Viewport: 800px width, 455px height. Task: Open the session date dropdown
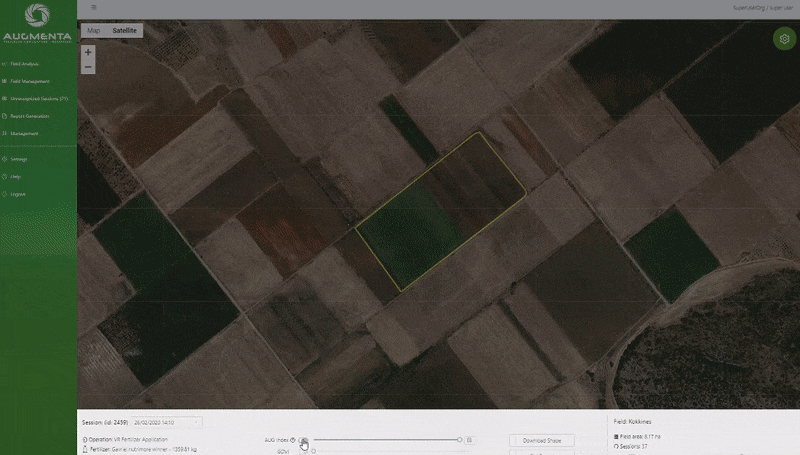pyautogui.click(x=167, y=422)
